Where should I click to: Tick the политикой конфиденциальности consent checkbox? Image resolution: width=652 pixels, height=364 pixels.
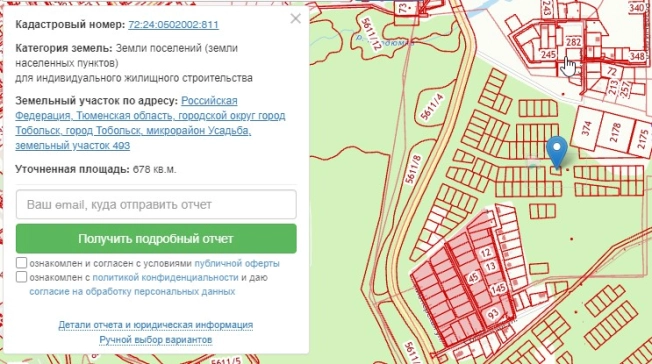[x=21, y=277]
